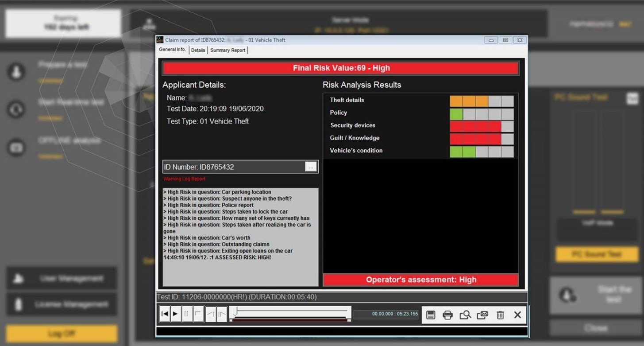Click the Test Type: 01 Vehicle Theft text
The height and width of the screenshot is (346, 644).
[x=208, y=121]
